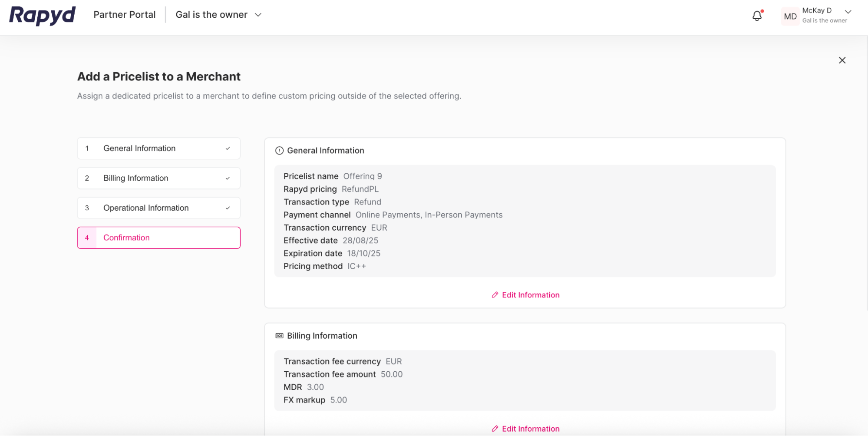Image resolution: width=868 pixels, height=436 pixels.
Task: Click the MD avatar icon
Action: pyautogui.click(x=790, y=16)
